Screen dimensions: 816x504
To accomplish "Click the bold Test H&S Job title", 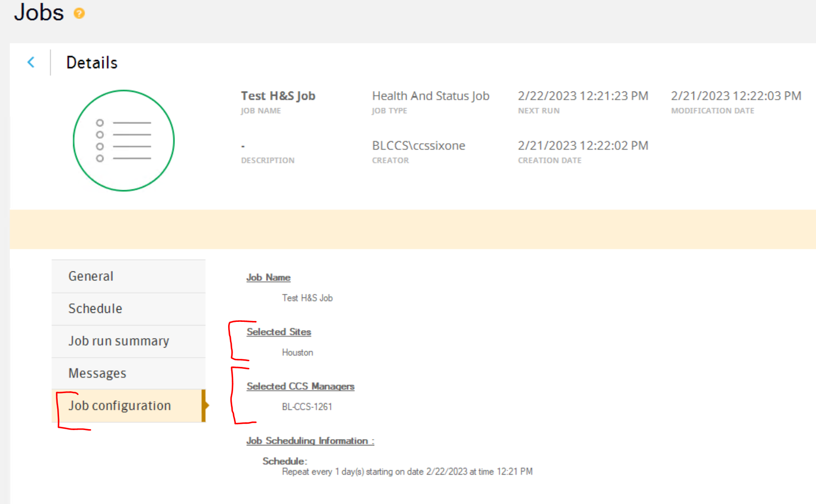I will pos(278,96).
